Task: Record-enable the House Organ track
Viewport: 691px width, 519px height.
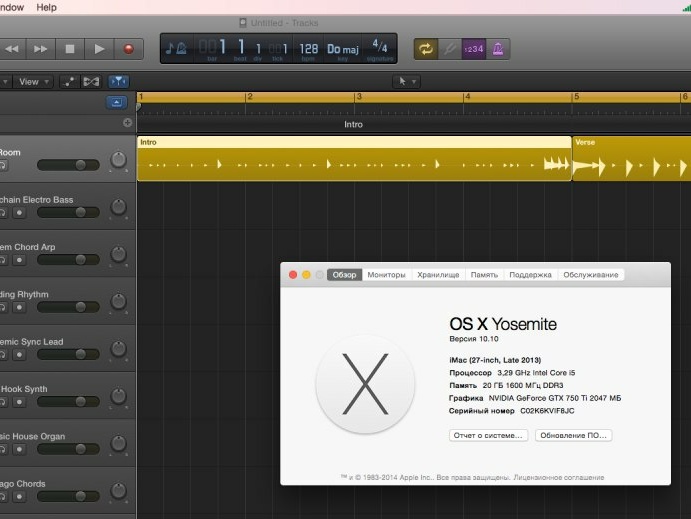Action: pos(19,449)
